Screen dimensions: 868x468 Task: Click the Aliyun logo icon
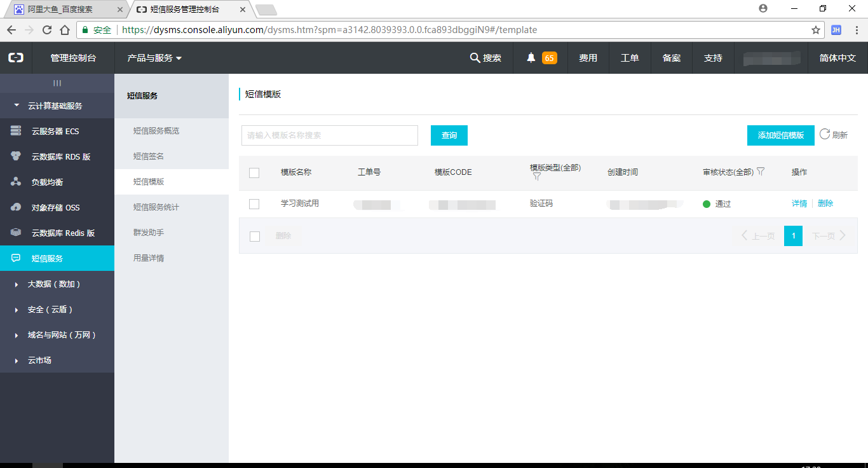click(x=16, y=58)
